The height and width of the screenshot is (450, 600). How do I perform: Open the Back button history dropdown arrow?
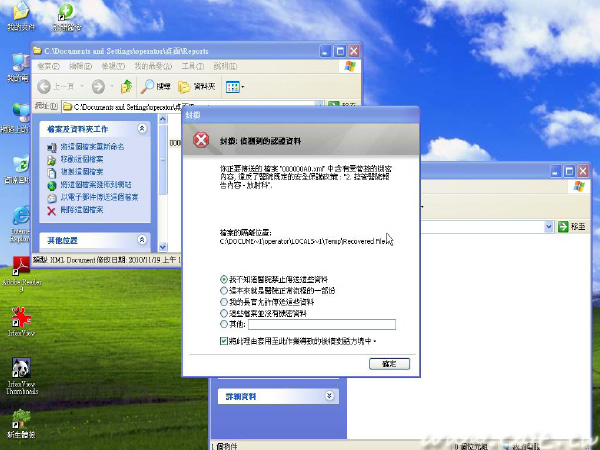(82, 86)
